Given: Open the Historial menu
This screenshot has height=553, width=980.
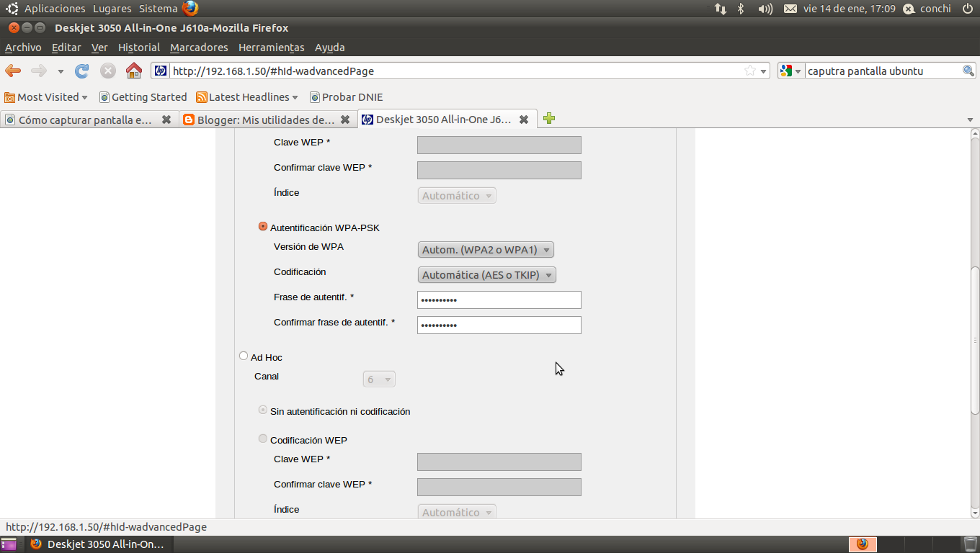Looking at the screenshot, I should click(x=139, y=48).
